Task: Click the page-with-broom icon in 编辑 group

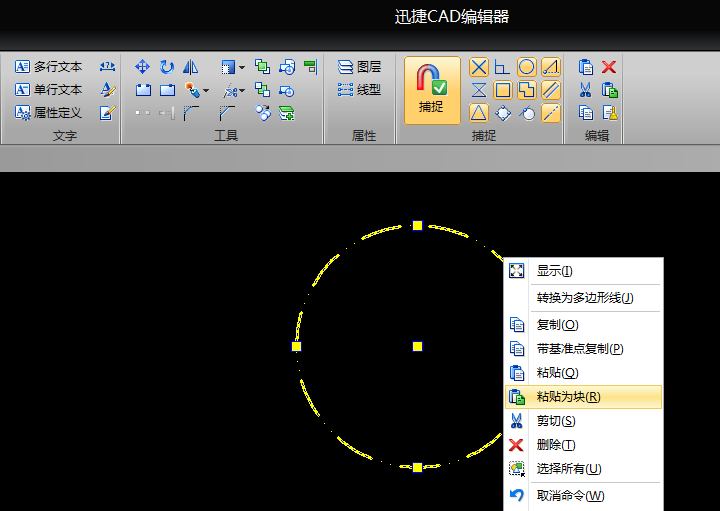Action: [610, 112]
